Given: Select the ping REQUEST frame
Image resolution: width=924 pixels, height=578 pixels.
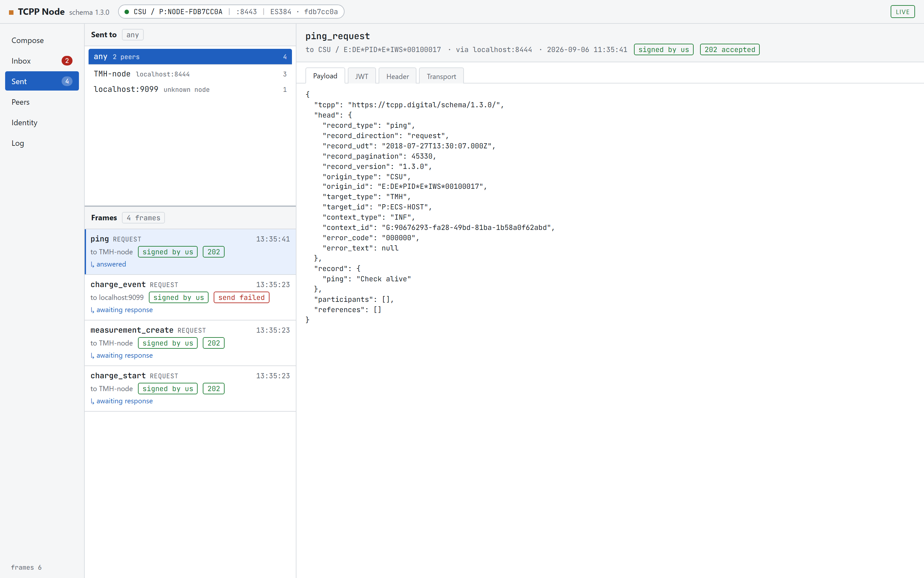Looking at the screenshot, I should point(190,251).
